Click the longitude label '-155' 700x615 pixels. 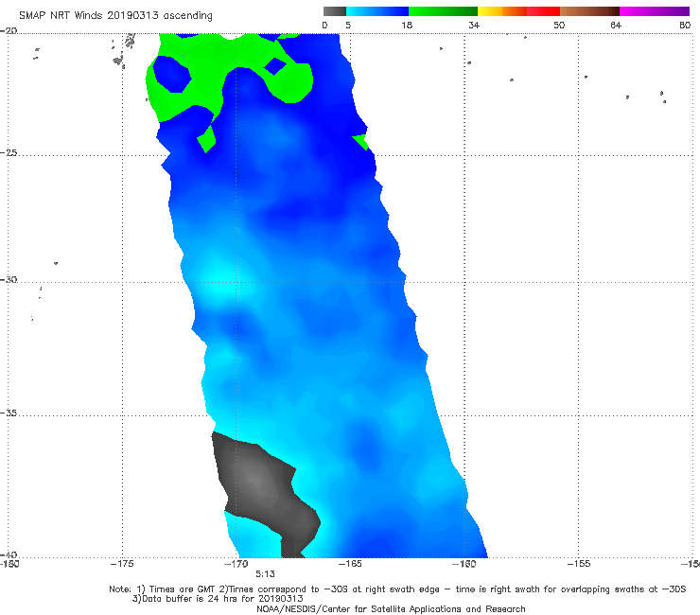click(579, 564)
